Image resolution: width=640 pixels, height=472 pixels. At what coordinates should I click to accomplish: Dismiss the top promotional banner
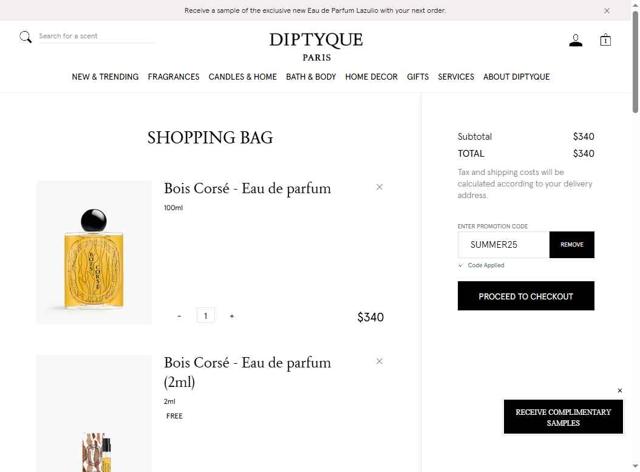point(607,11)
